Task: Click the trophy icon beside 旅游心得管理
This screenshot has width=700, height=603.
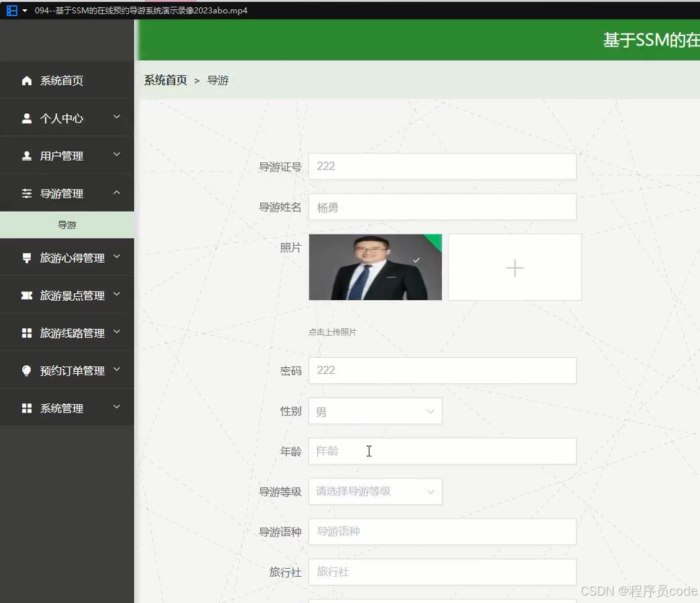Action: pos(27,258)
